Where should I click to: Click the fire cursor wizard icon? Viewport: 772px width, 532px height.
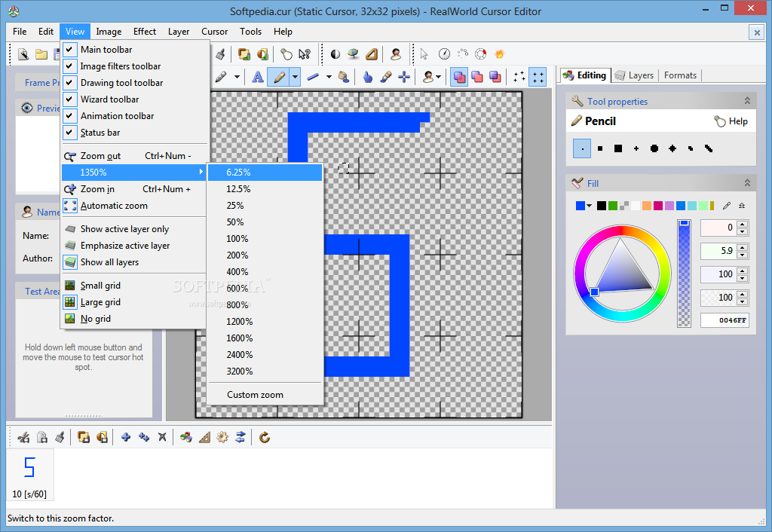(499, 54)
